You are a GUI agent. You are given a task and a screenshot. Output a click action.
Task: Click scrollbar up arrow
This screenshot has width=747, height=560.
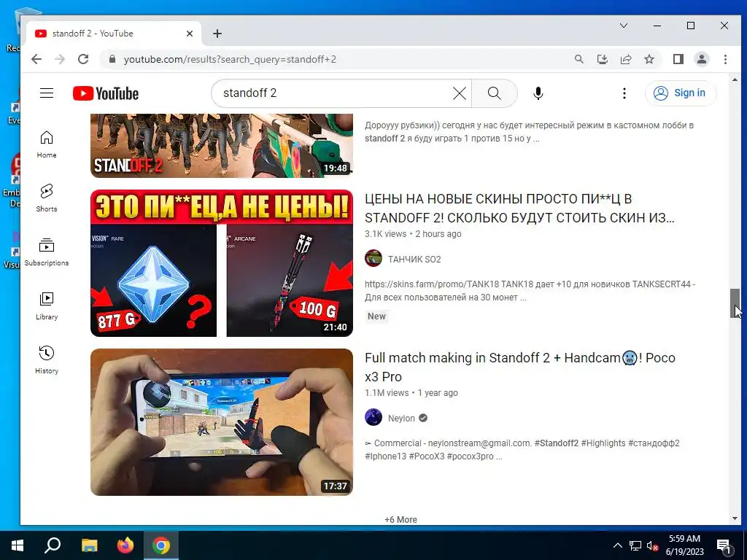[735, 79]
